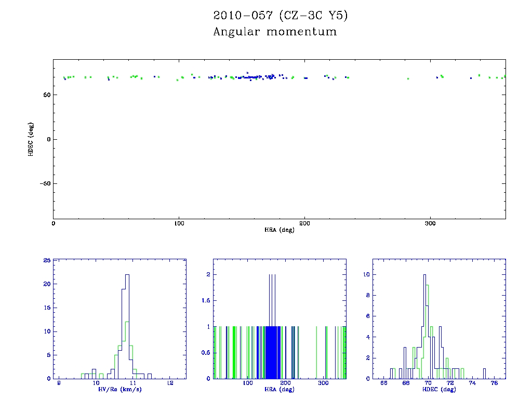Image resolution: width=532 pixels, height=399 pixels.
Task: Click the "50" tick label on scatter y-axis
Action: 46,95
